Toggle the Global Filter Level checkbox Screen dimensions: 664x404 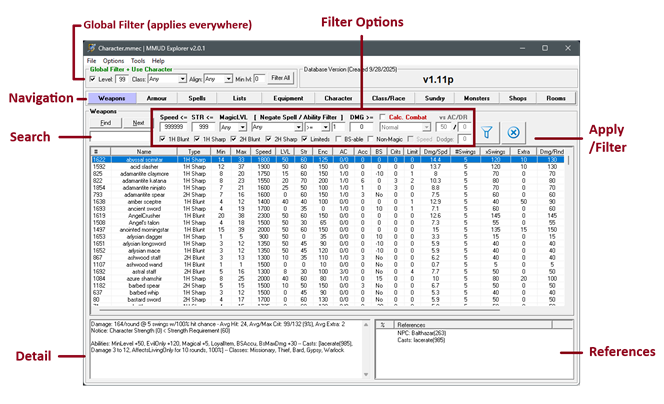tap(93, 78)
